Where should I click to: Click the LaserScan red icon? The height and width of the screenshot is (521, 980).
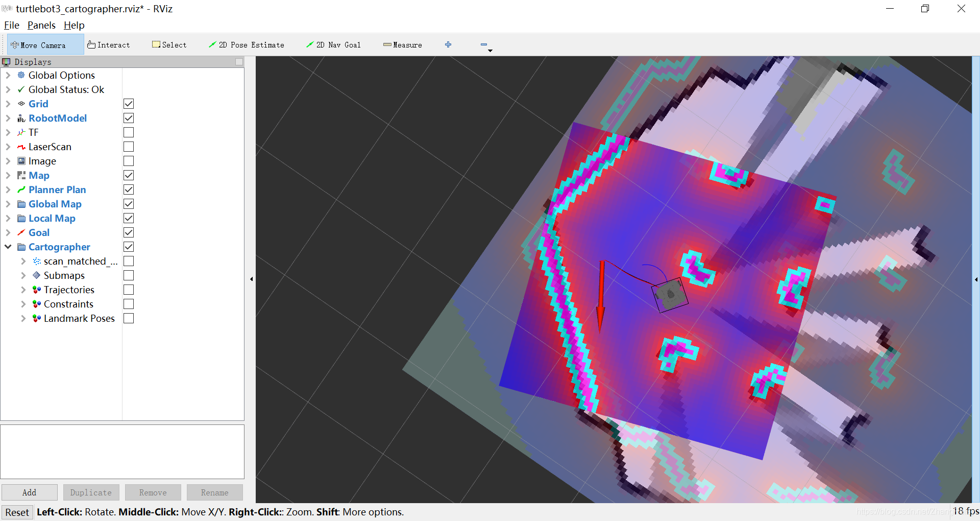click(21, 147)
